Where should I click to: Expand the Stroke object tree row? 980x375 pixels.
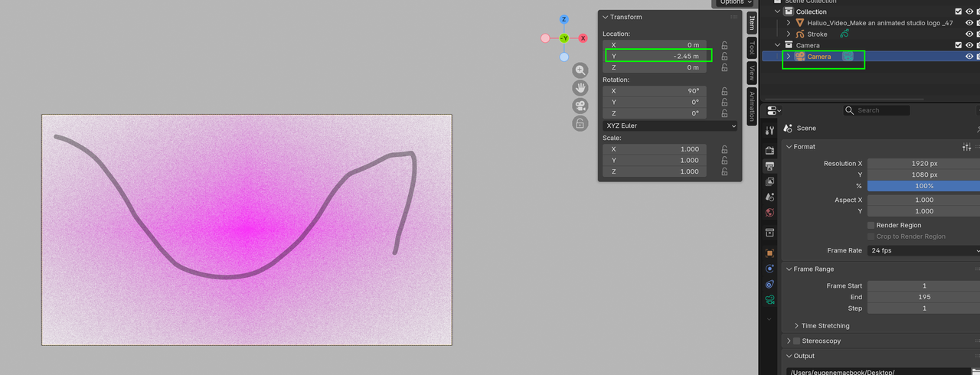789,34
